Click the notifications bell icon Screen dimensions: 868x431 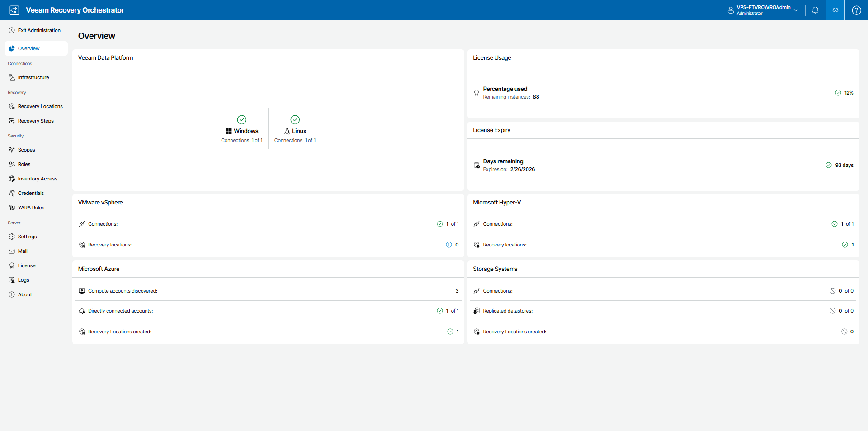tap(815, 10)
